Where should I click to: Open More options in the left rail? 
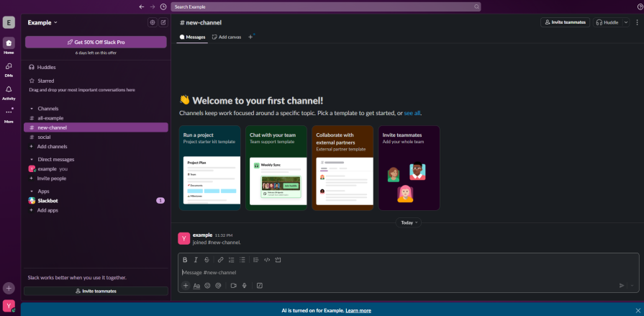(x=9, y=115)
